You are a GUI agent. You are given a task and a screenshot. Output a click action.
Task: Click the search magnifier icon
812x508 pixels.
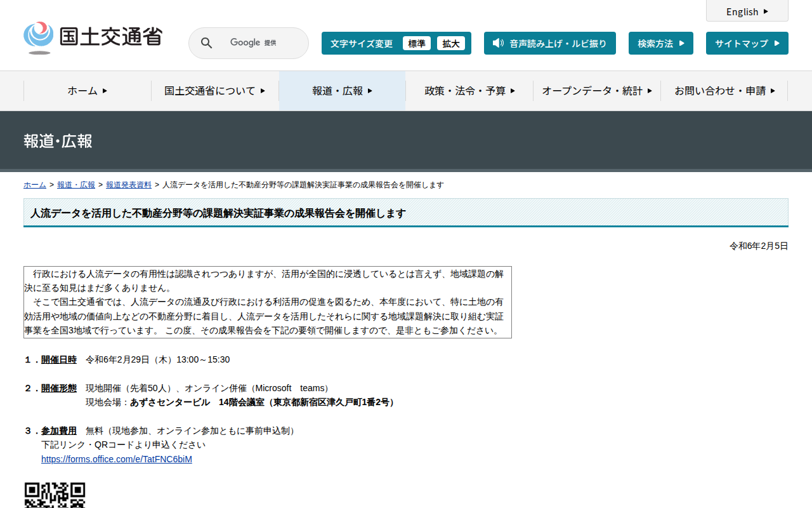[207, 43]
